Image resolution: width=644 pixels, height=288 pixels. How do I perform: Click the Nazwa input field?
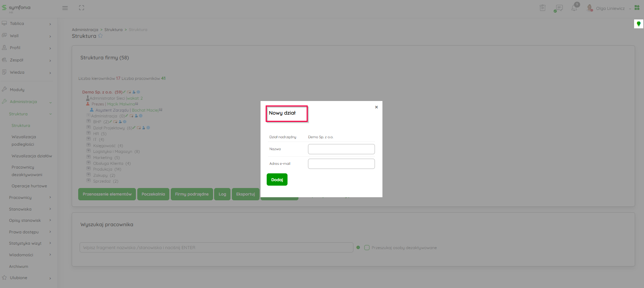341,149
